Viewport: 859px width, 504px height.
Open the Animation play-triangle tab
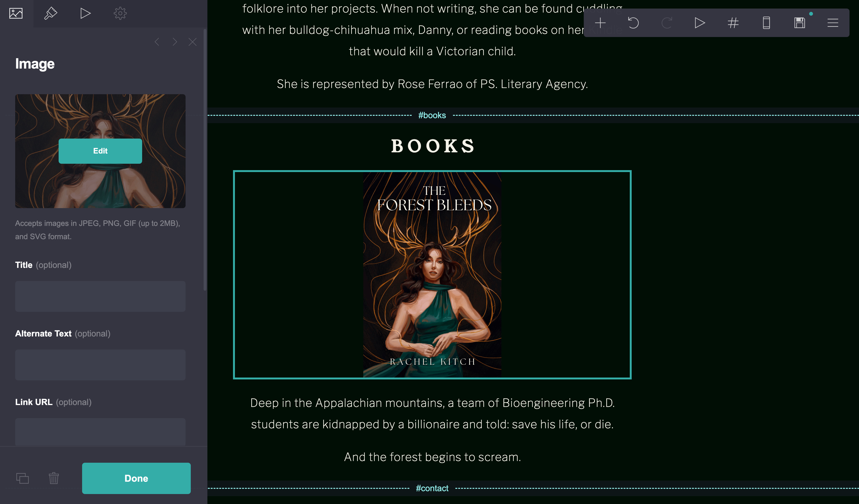pyautogui.click(x=85, y=14)
